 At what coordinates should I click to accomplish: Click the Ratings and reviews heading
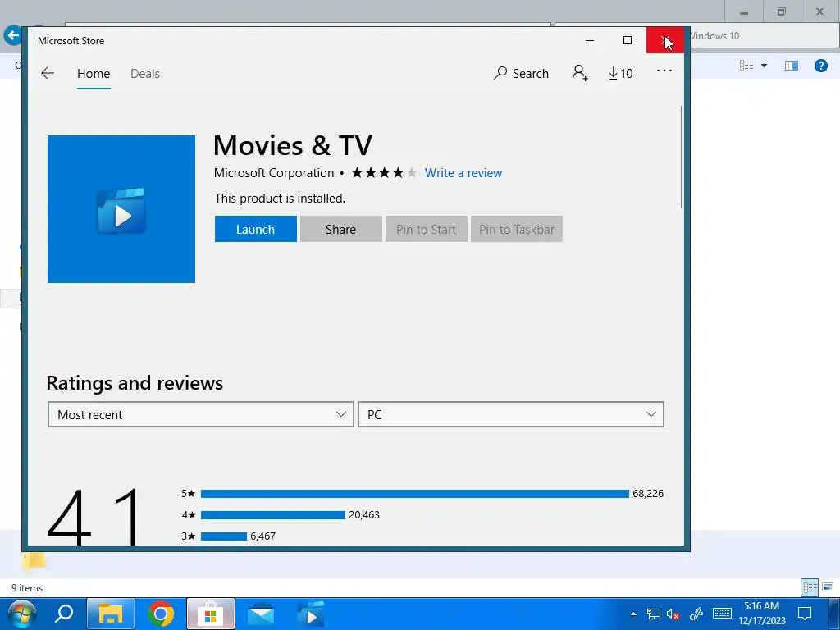tap(135, 382)
